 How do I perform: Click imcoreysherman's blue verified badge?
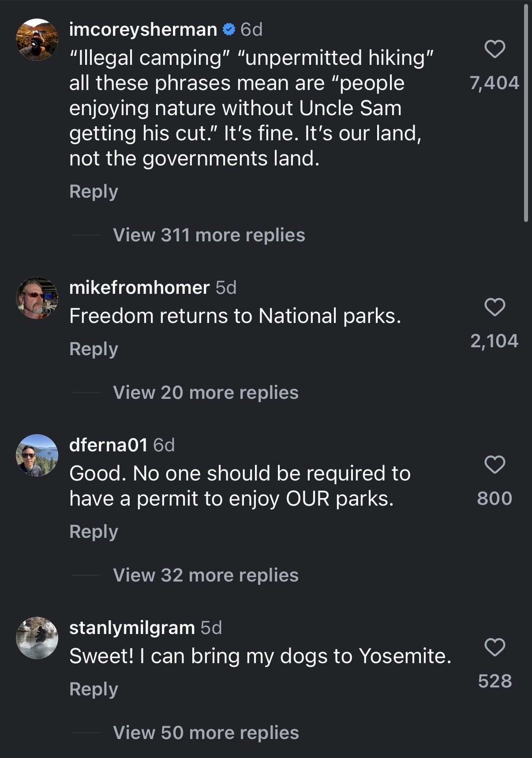[x=229, y=30]
